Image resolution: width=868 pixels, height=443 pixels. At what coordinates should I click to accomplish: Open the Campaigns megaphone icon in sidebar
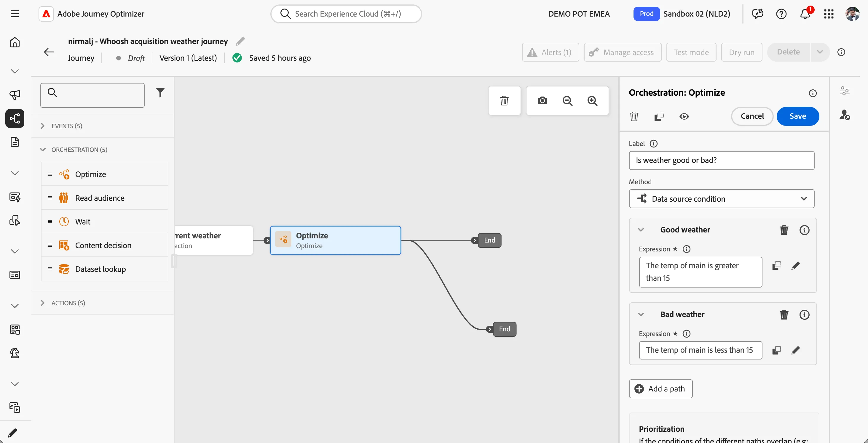click(15, 94)
